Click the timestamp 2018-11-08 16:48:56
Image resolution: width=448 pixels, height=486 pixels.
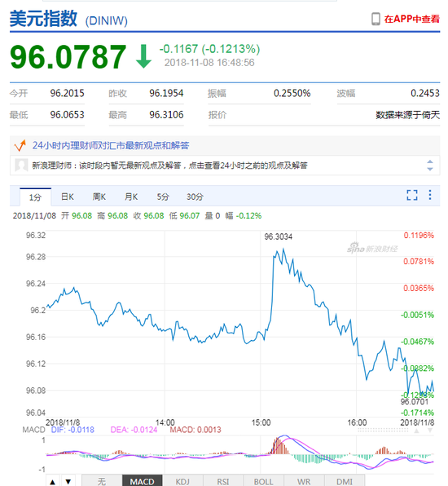click(x=209, y=63)
